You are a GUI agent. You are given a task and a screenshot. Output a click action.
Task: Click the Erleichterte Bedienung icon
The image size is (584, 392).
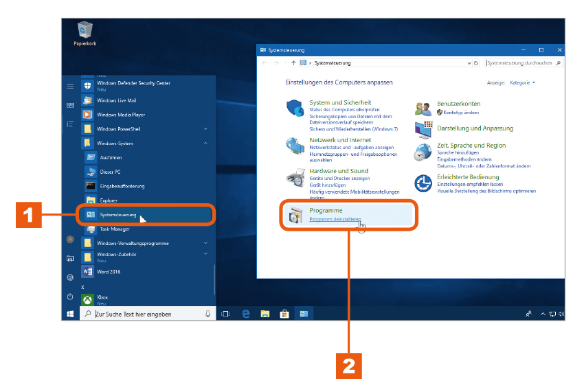pos(423,183)
